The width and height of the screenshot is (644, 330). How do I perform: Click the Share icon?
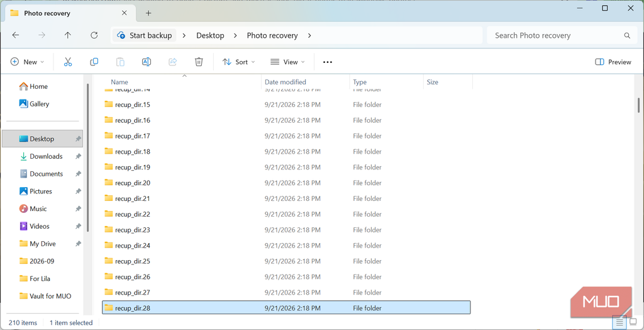(172, 62)
